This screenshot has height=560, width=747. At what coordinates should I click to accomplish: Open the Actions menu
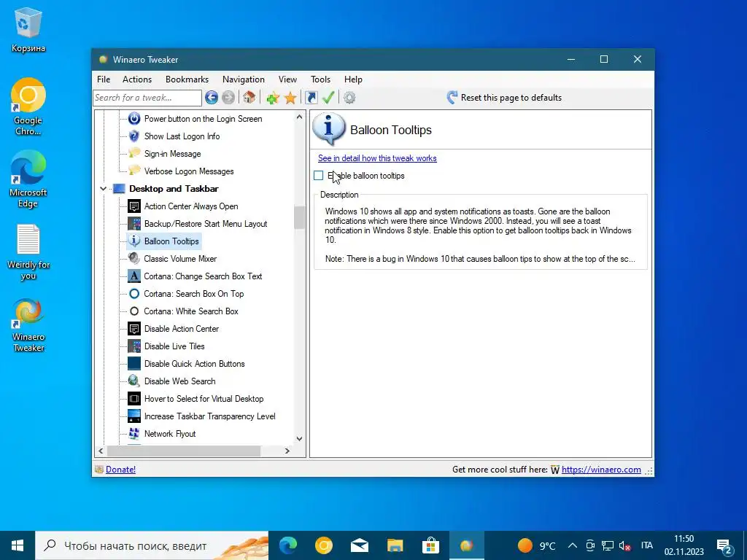click(x=137, y=79)
